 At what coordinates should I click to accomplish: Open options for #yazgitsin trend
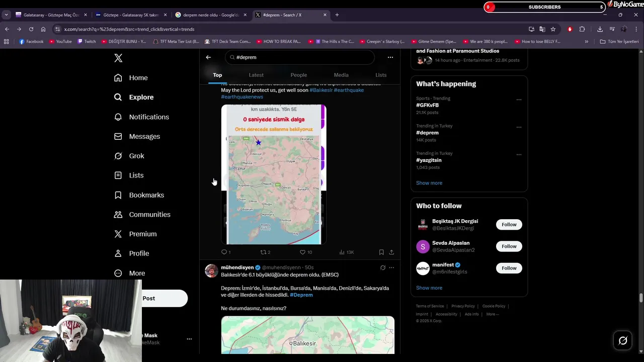pos(519,155)
